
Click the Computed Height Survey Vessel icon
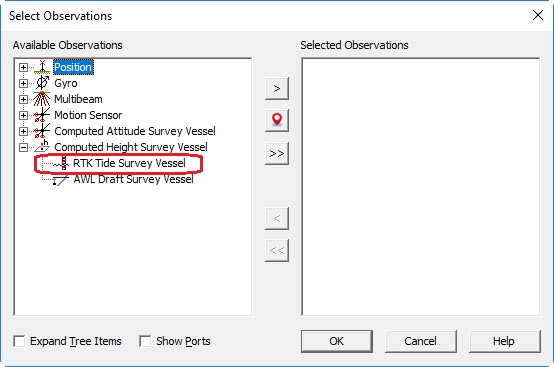[x=42, y=147]
